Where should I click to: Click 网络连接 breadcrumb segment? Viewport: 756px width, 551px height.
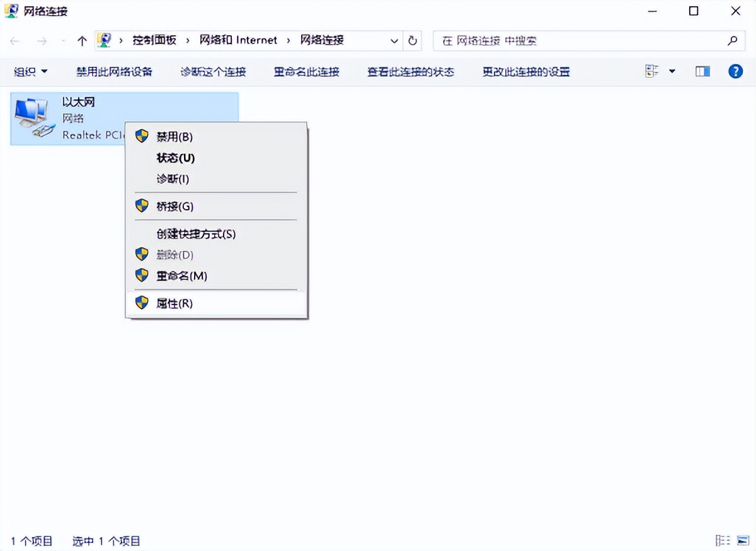tap(322, 40)
